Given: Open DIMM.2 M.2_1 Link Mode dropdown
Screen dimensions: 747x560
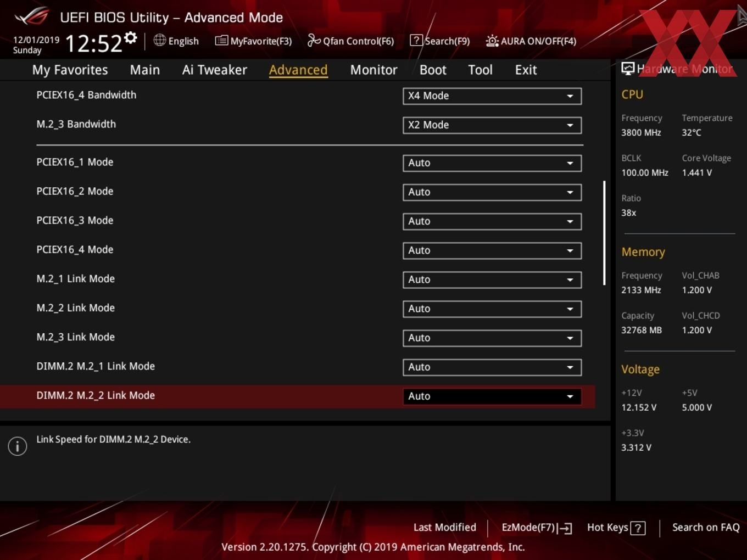Looking at the screenshot, I should tap(492, 367).
